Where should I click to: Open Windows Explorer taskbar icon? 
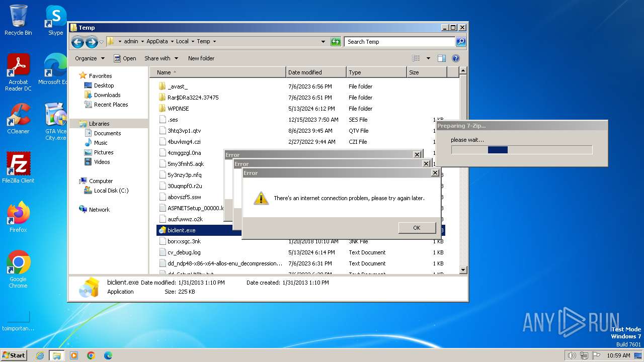[56, 355]
